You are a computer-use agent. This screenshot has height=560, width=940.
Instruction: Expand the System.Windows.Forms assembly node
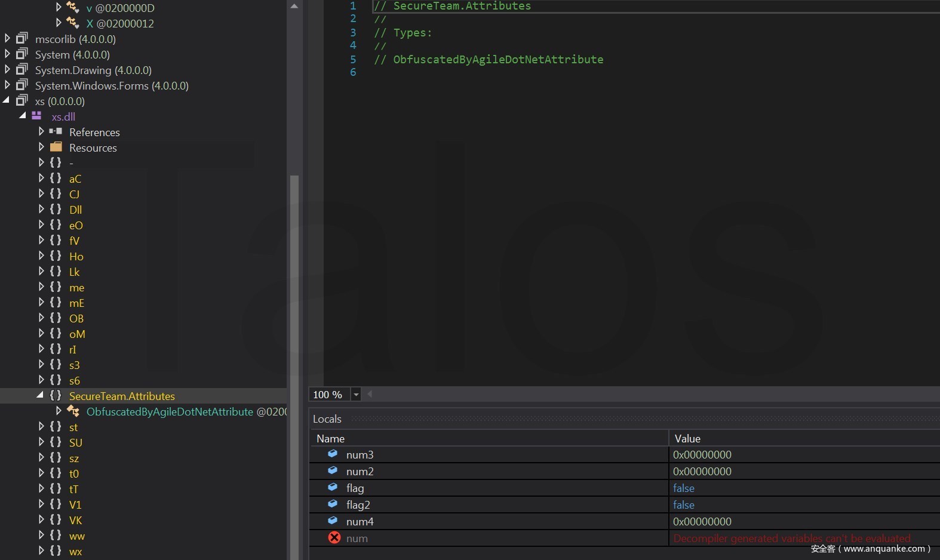pyautogui.click(x=7, y=85)
